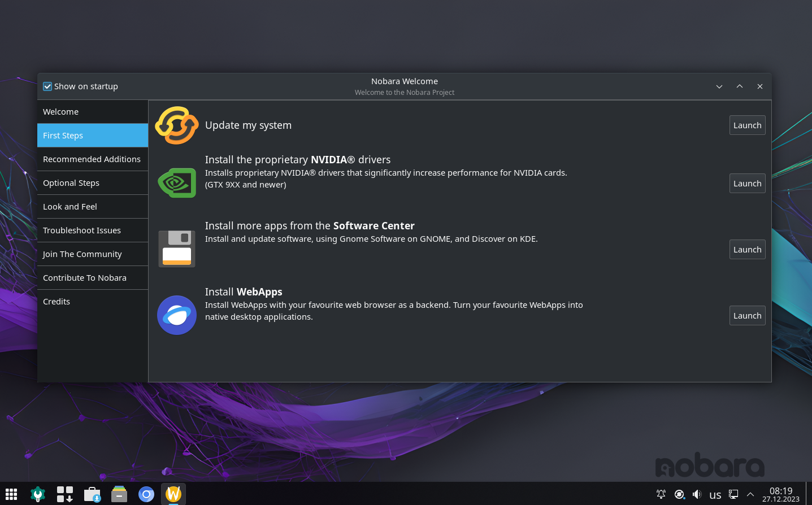Launch the Software Center
Image resolution: width=812 pixels, height=505 pixels.
(747, 250)
